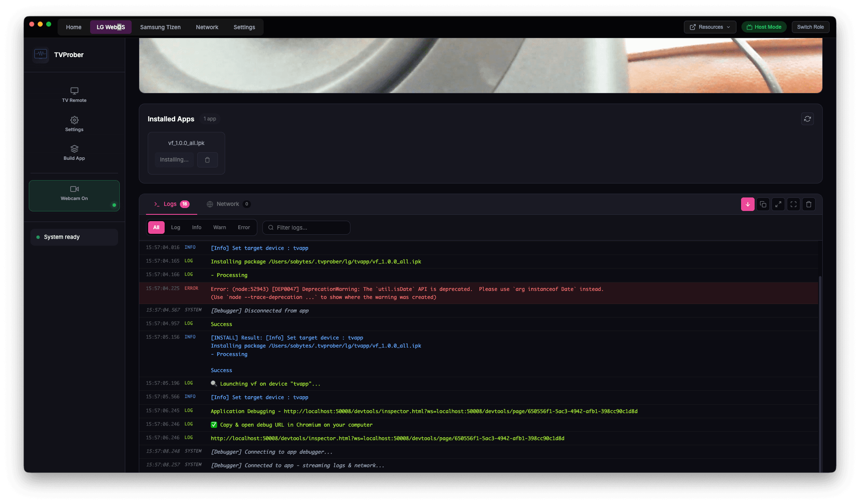Switch to the Network tab in logs

(229, 204)
